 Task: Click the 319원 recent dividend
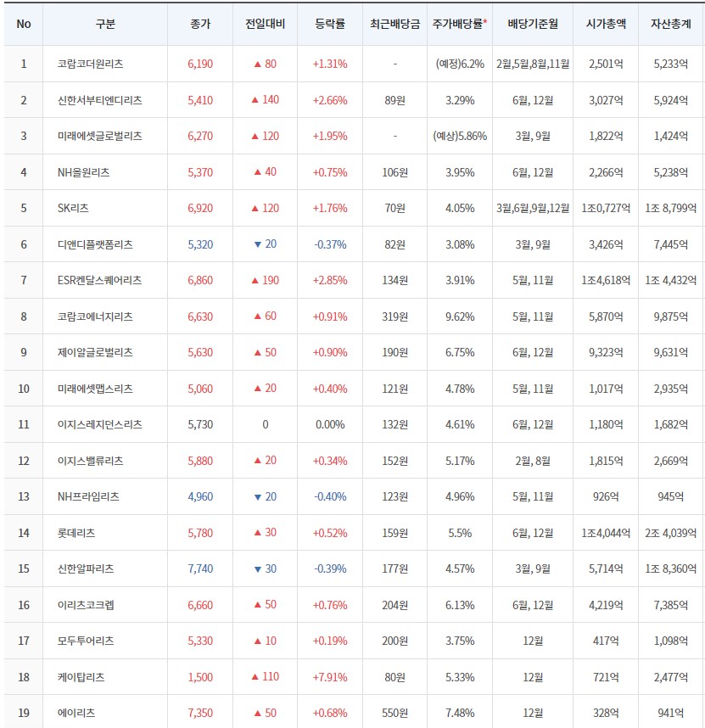point(395,316)
